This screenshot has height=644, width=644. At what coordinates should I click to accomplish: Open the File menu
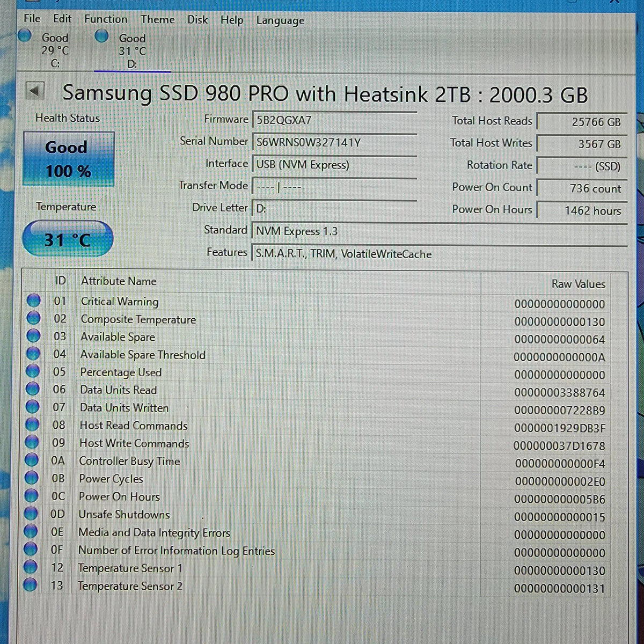coord(32,19)
